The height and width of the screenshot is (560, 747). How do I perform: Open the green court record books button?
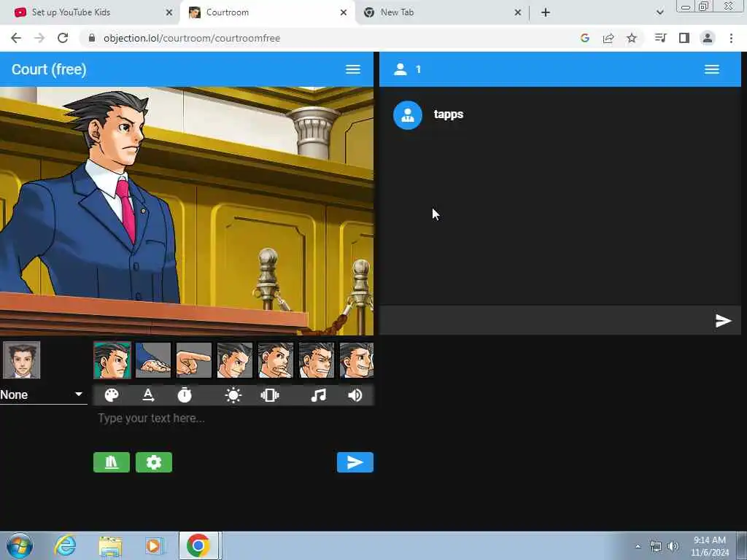pos(112,462)
